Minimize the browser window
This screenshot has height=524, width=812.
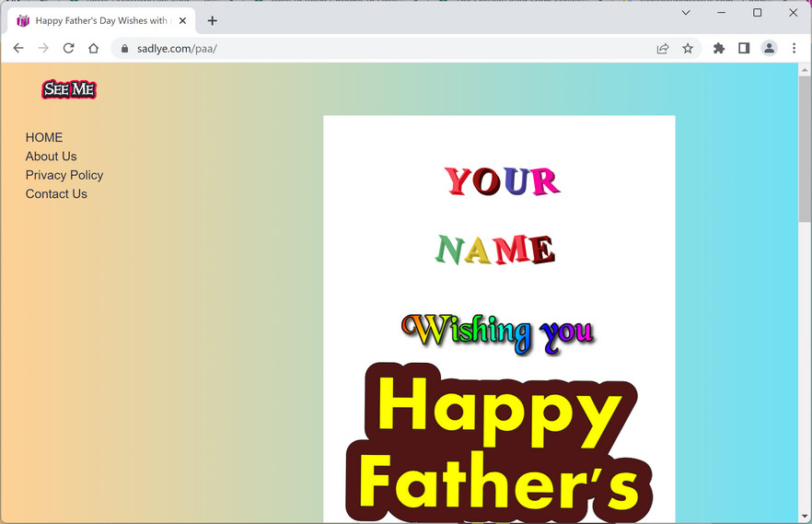tap(722, 12)
